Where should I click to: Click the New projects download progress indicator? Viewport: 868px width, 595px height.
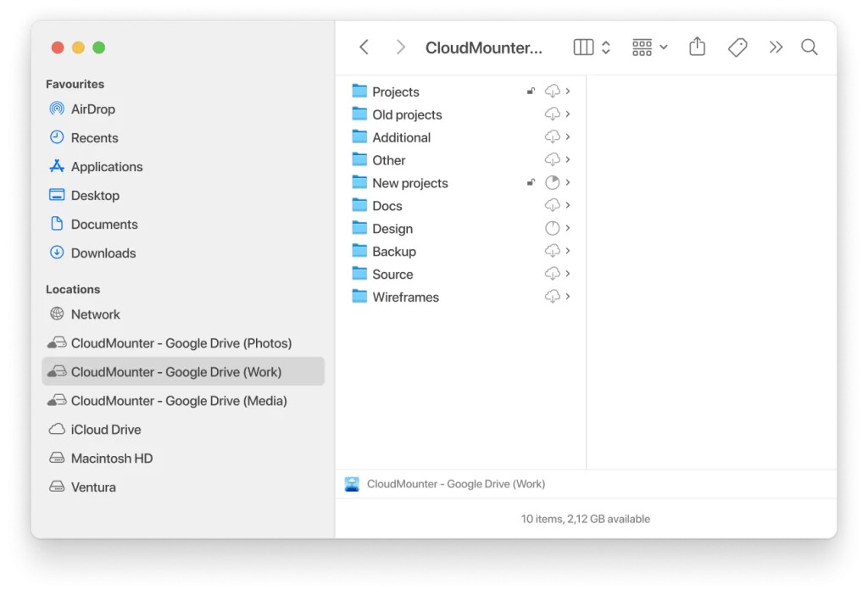coord(552,182)
